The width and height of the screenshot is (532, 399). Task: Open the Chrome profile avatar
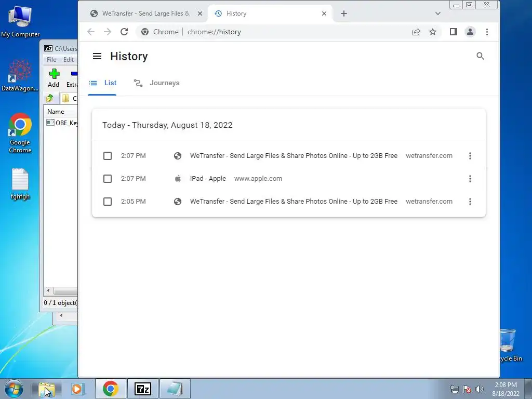[470, 32]
